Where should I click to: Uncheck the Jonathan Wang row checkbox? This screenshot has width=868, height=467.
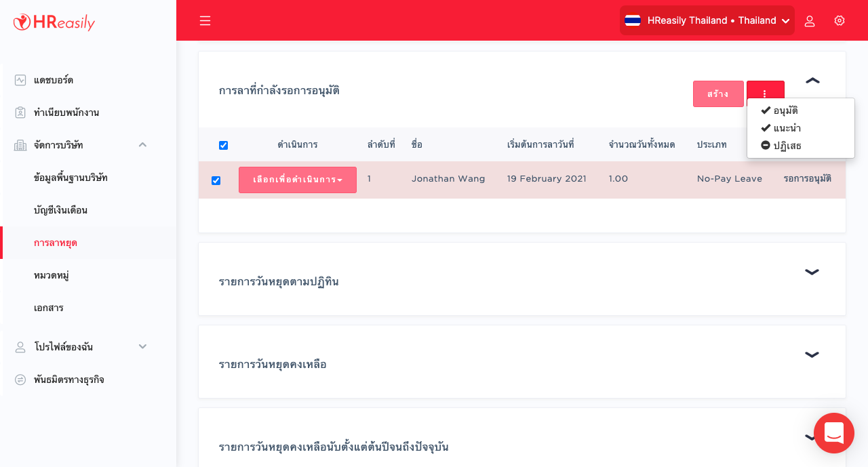216,180
